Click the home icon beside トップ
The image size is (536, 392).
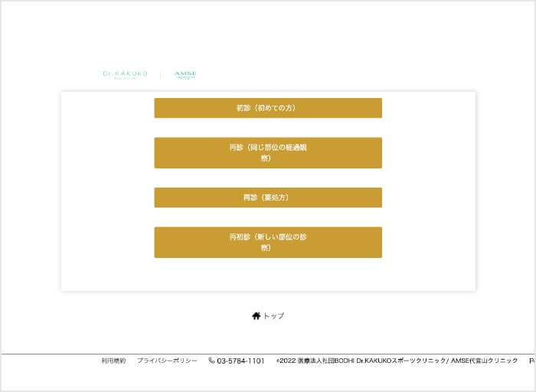(x=257, y=315)
